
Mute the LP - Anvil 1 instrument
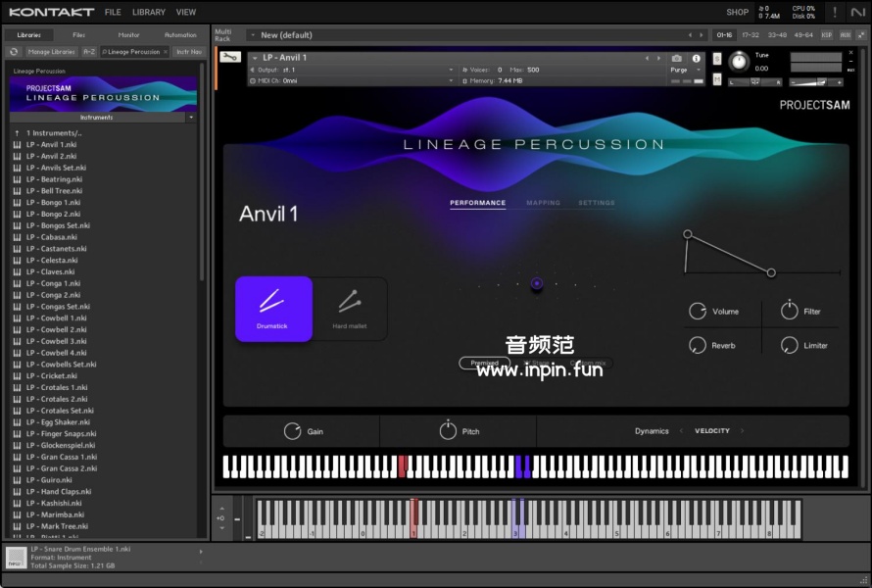[x=717, y=79]
